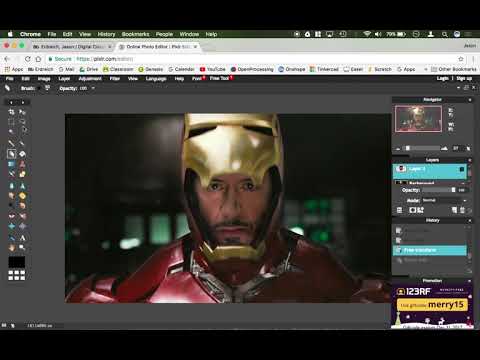Collapse the Navigator panel
The width and height of the screenshot is (480, 360).
(470, 100)
